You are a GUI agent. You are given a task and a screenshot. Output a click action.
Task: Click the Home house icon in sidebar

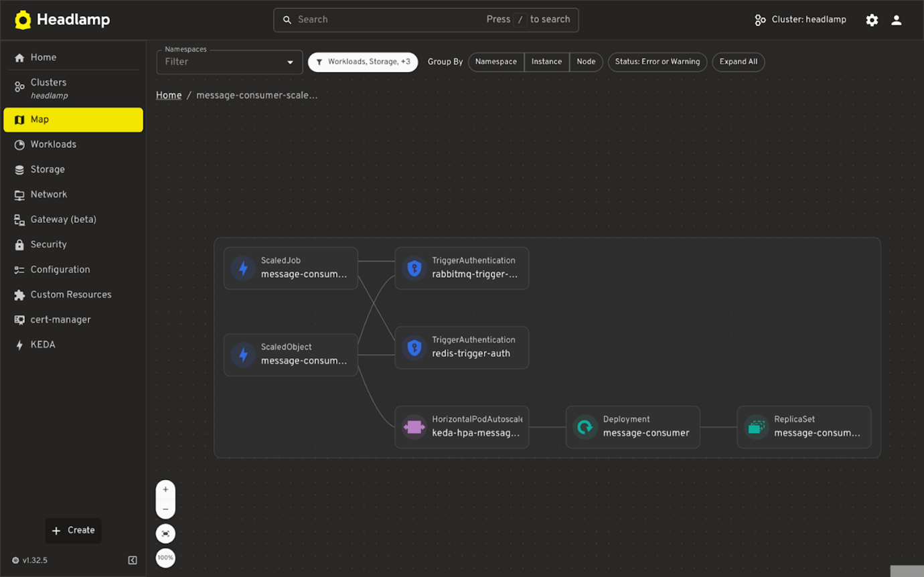[x=19, y=58]
